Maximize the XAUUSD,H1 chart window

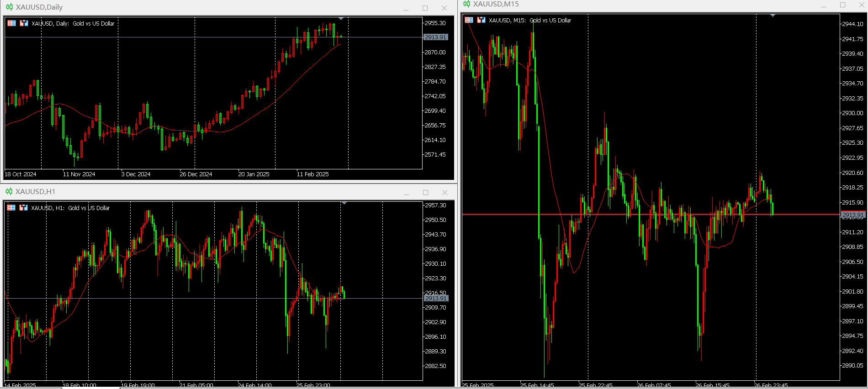[425, 192]
